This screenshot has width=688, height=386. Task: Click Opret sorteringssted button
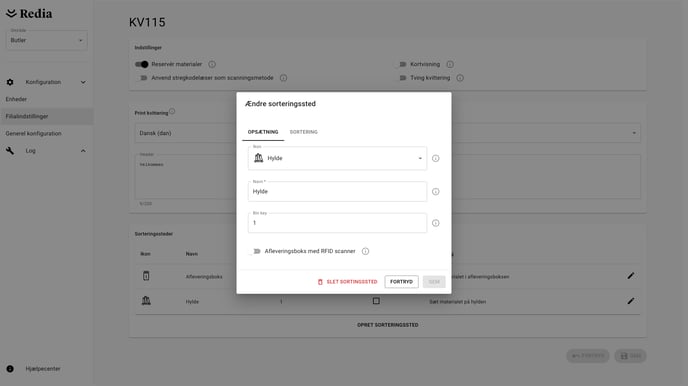tap(387, 325)
